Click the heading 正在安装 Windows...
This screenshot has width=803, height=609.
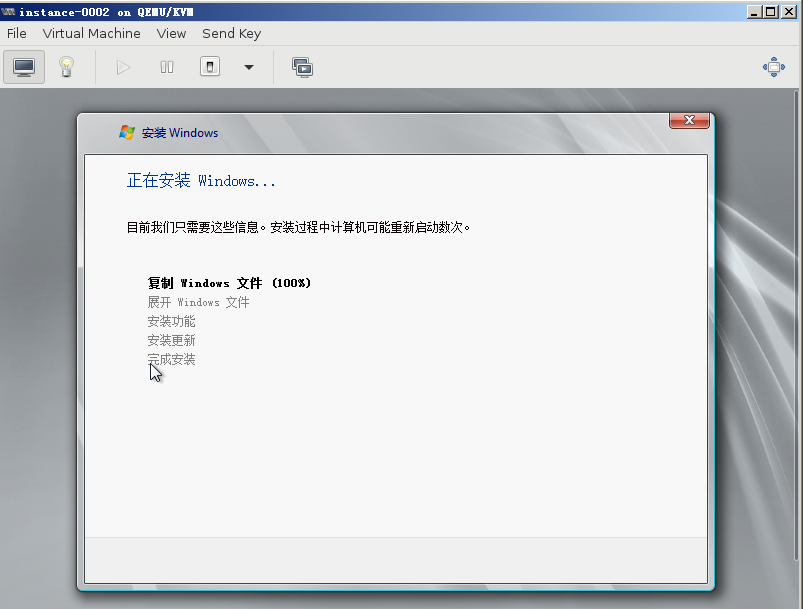point(201,180)
